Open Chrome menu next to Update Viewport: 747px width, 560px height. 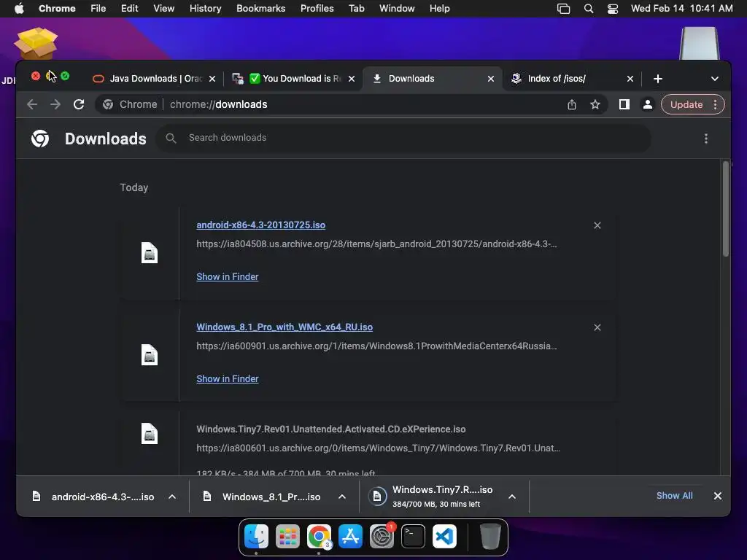tap(715, 104)
